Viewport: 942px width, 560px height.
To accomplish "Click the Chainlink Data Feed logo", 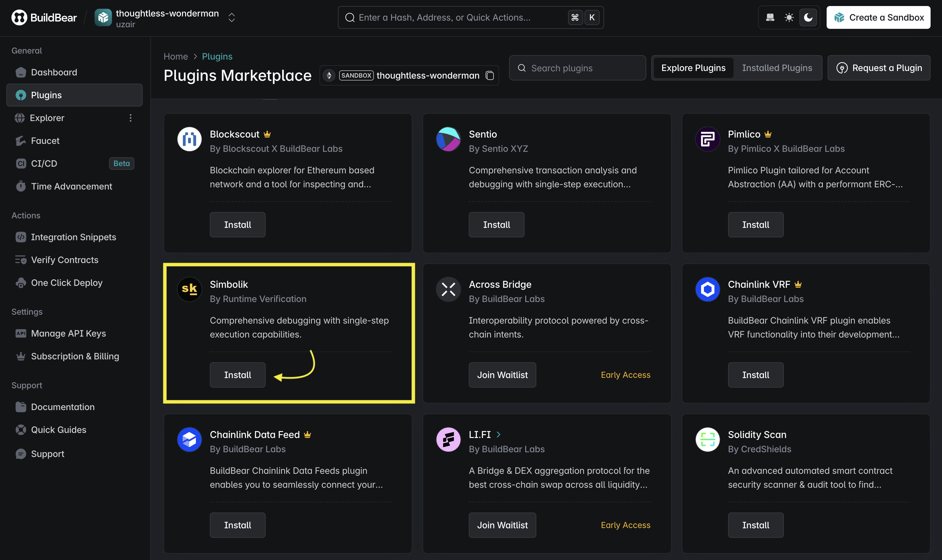I will (x=190, y=439).
